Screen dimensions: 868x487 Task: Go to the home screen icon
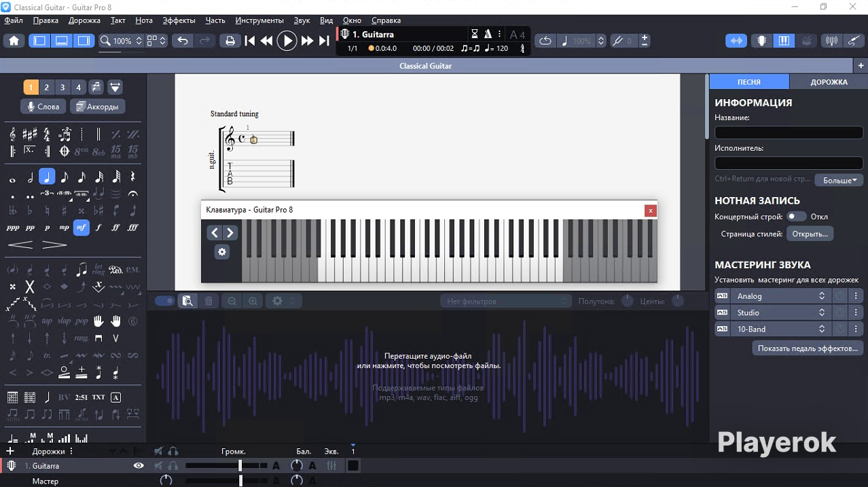coord(14,41)
